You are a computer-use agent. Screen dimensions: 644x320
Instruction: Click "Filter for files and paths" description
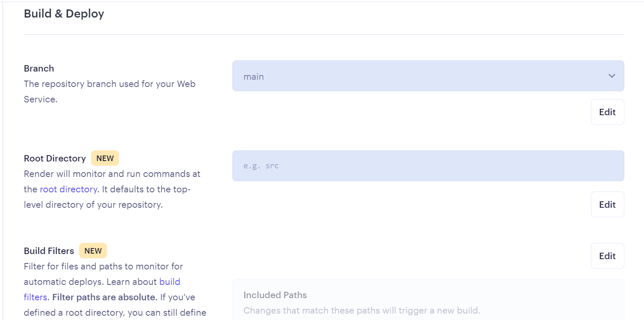pyautogui.click(x=103, y=266)
